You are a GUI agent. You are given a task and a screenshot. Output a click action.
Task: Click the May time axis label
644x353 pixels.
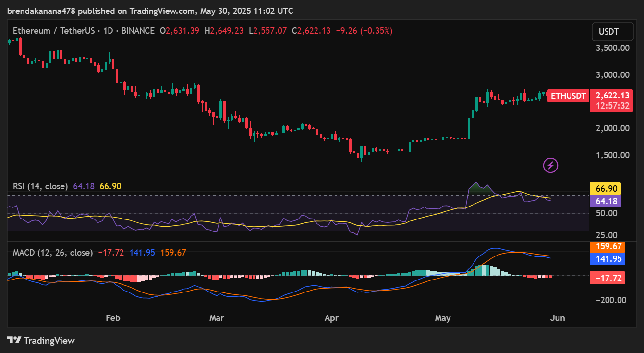click(443, 318)
